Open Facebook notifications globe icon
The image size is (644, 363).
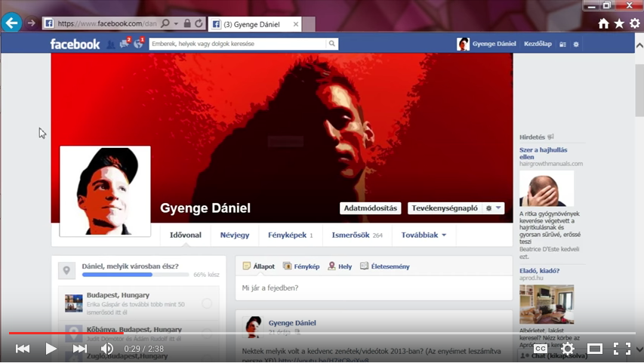point(138,44)
